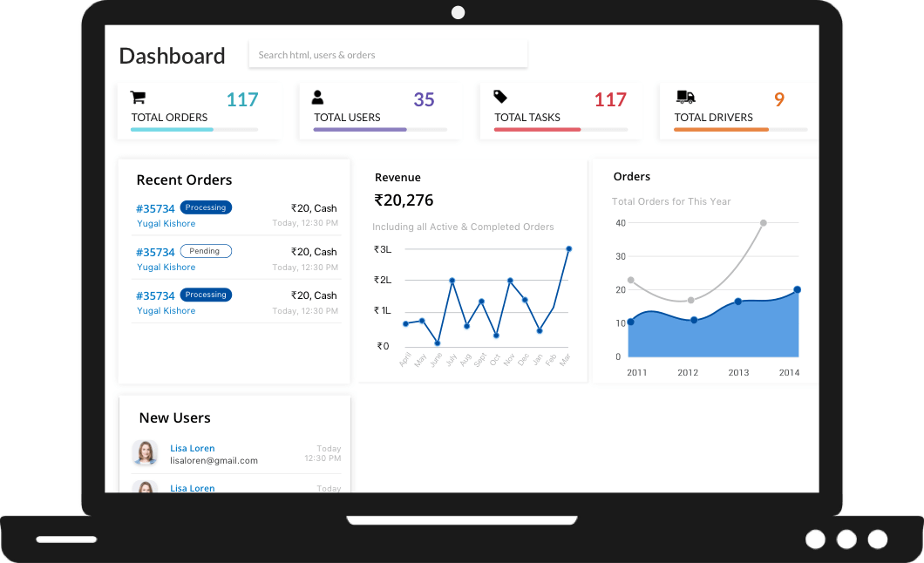The image size is (924, 563).
Task: Click the Yugal Kishore customer link
Action: 166,223
